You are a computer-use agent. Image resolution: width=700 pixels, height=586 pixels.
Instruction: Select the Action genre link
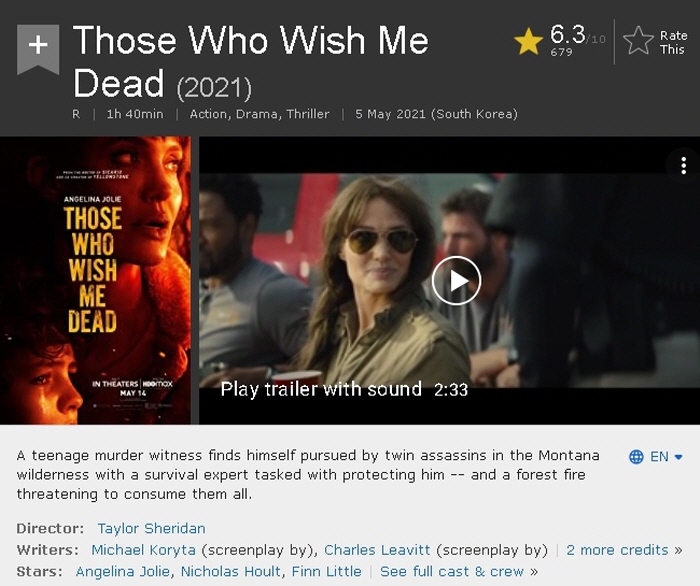pos(209,114)
